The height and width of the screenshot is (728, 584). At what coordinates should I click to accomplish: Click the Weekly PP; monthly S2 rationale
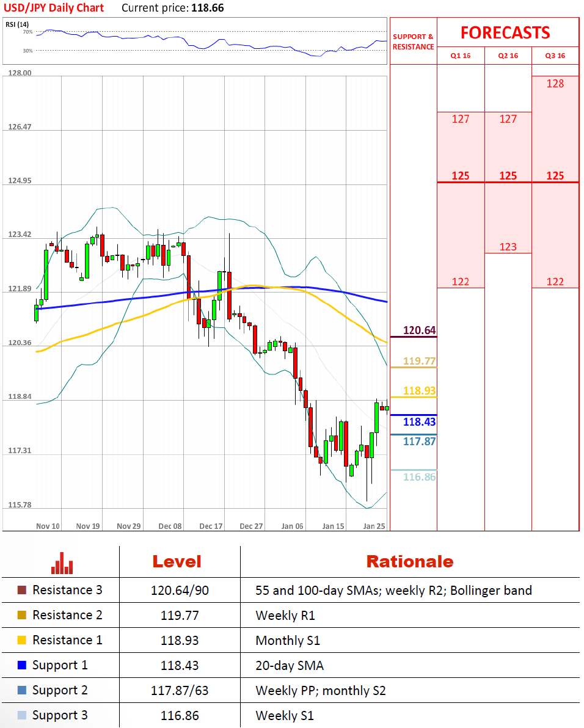click(320, 691)
